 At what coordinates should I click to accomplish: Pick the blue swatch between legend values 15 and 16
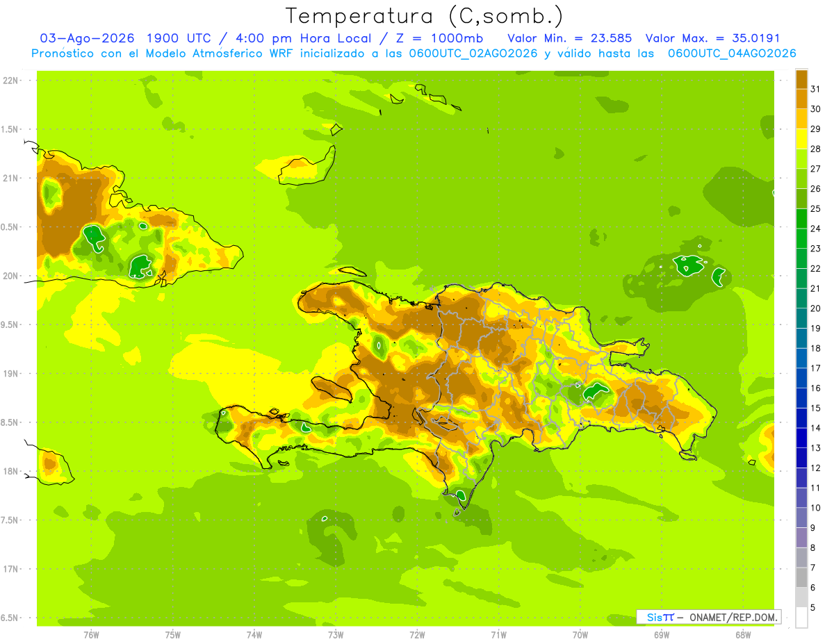[x=801, y=398]
